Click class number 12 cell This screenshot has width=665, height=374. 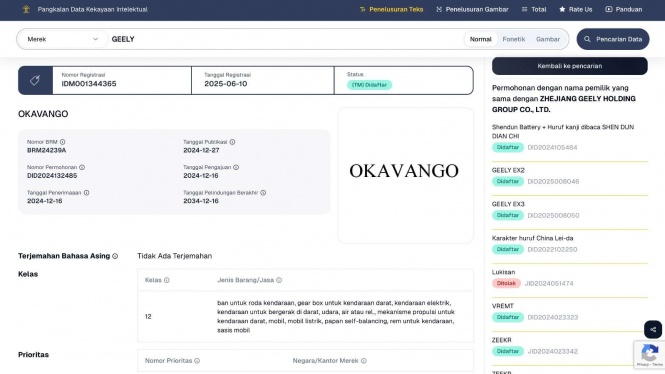(x=148, y=316)
